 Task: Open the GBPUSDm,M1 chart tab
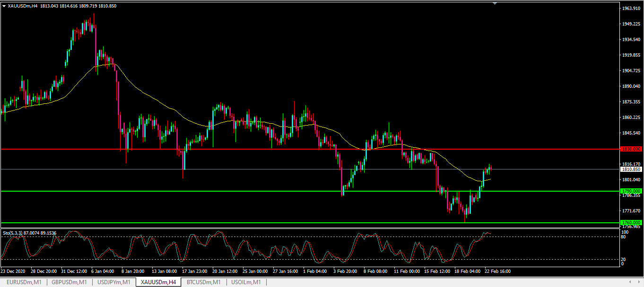[x=69, y=282]
